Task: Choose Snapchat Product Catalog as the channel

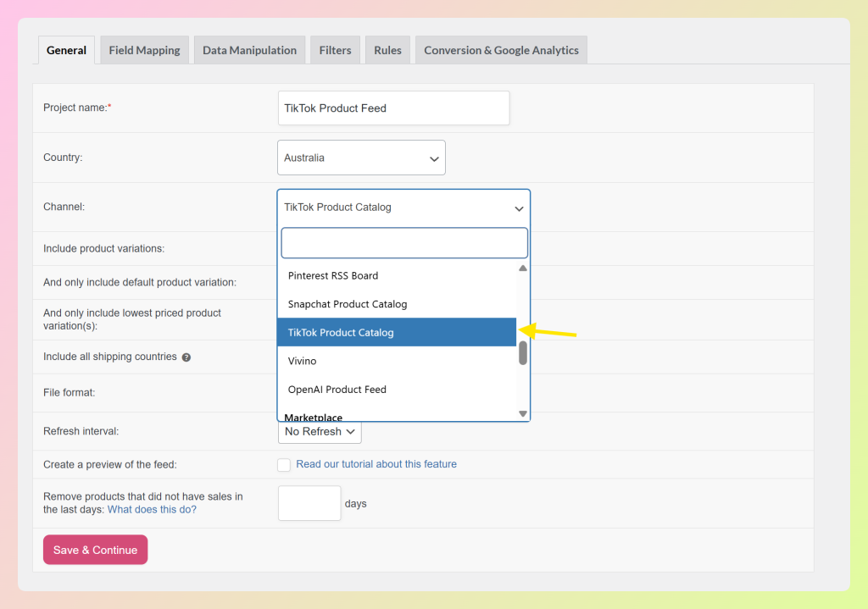Action: pyautogui.click(x=348, y=304)
